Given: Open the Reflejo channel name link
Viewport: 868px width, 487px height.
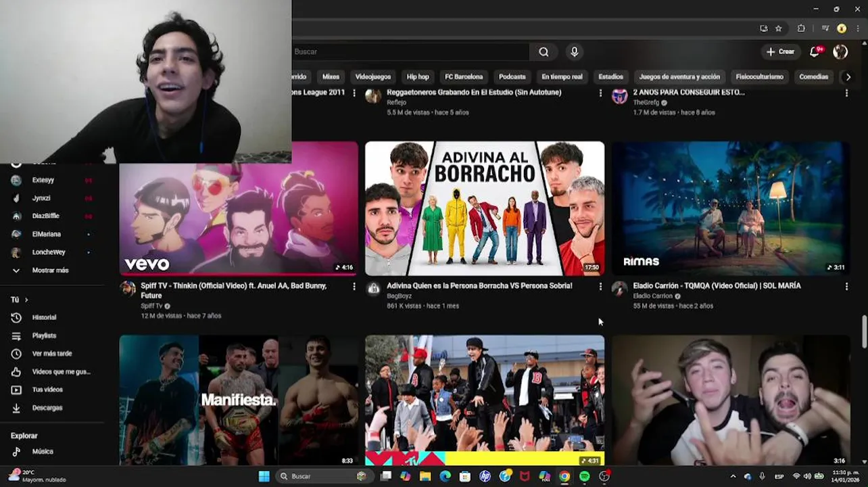Looking at the screenshot, I should point(396,103).
